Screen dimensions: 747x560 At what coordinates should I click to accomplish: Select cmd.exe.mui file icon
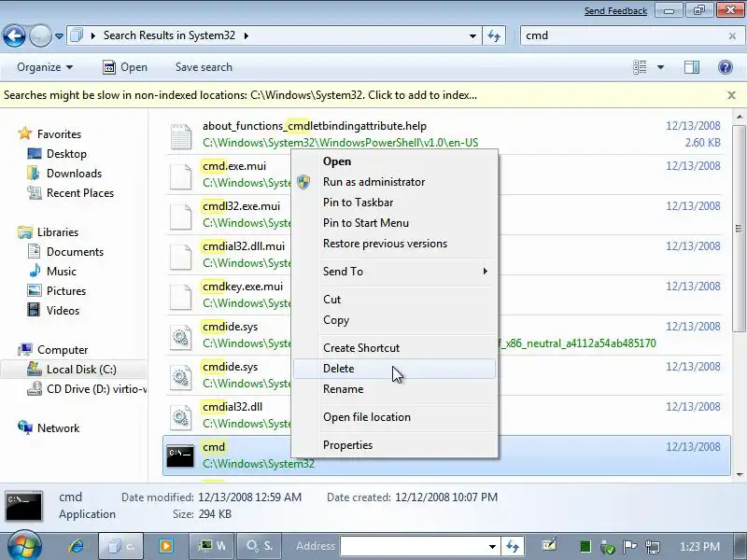point(181,176)
